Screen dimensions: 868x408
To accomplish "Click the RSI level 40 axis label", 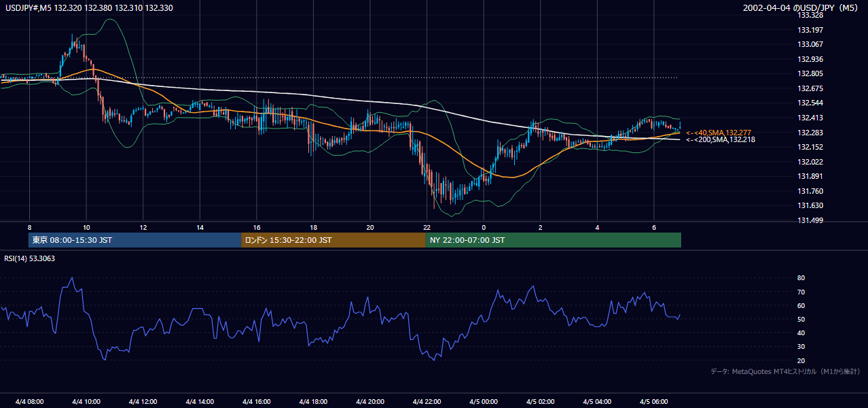I will (801, 333).
